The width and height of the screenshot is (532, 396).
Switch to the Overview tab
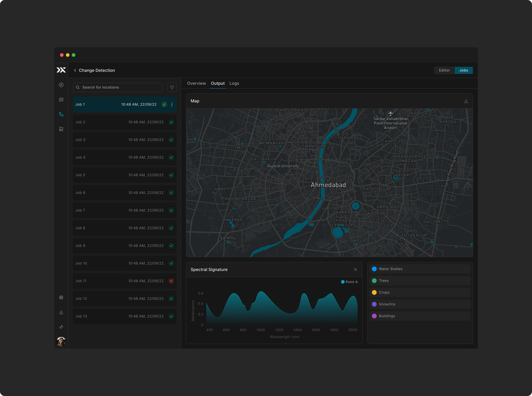pyautogui.click(x=196, y=83)
